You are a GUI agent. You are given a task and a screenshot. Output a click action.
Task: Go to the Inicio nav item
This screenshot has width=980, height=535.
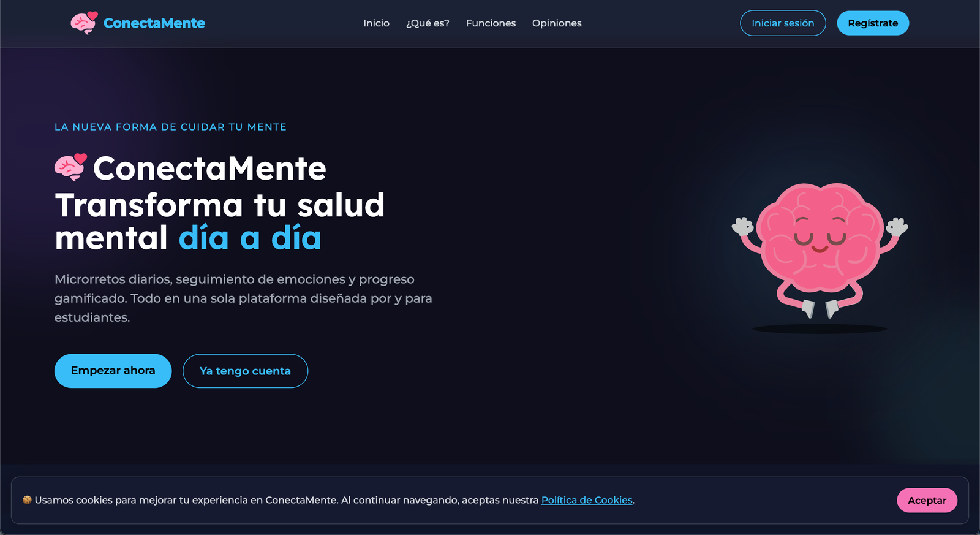376,23
